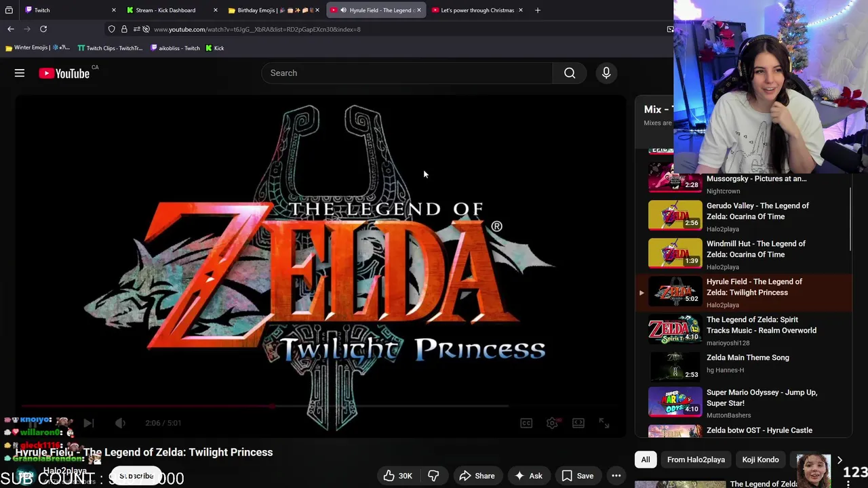Open the Firefox tab list icon
This screenshot has width=868, height=488.
(x=9, y=10)
